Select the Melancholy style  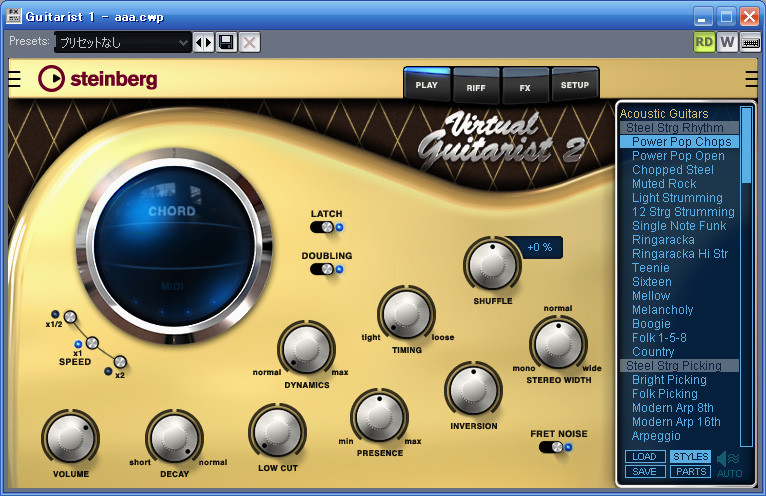(662, 310)
